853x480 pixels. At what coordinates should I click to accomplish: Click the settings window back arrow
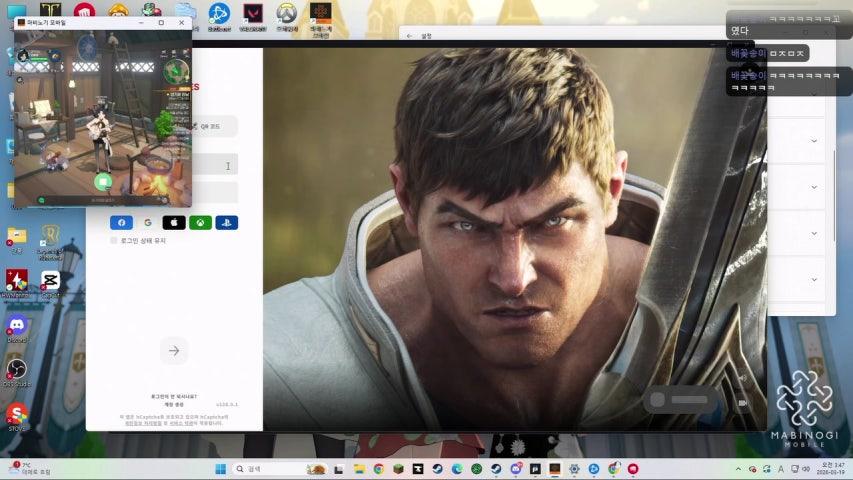click(410, 35)
